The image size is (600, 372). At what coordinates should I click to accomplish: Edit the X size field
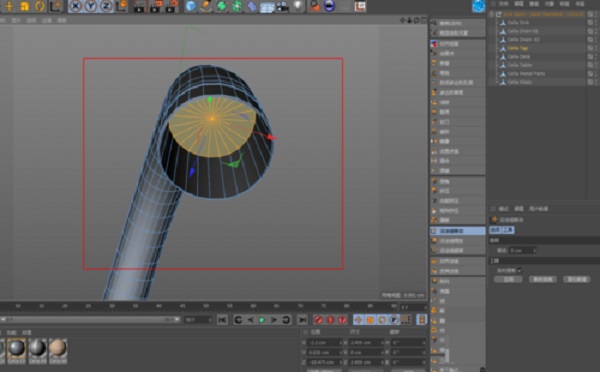(x=366, y=343)
